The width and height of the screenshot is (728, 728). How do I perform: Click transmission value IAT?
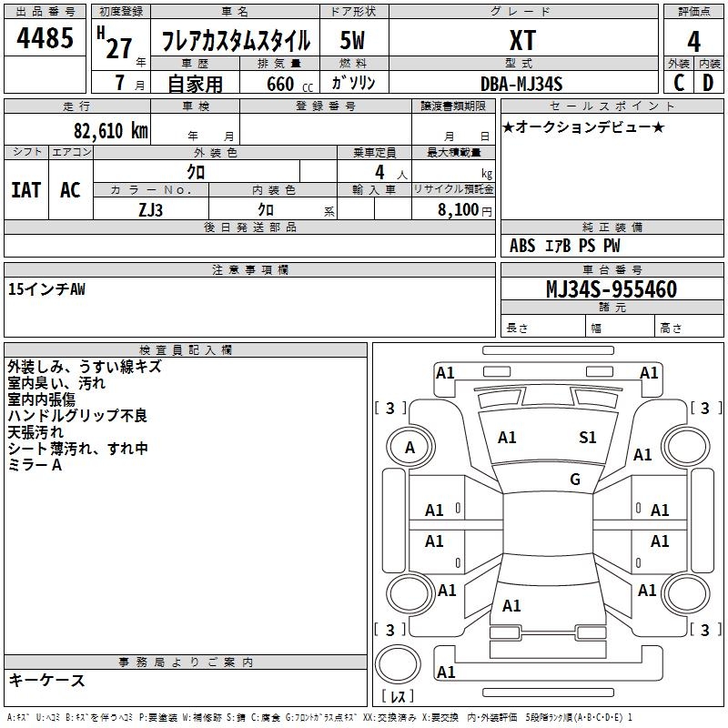(x=25, y=190)
